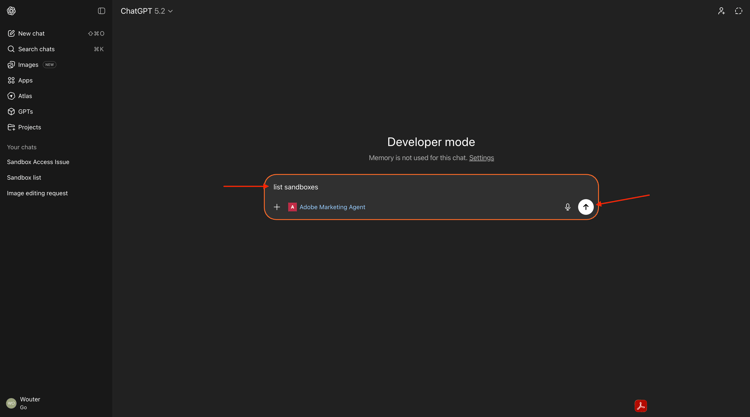Click the Projects folder icon
750x417 pixels.
(11, 127)
